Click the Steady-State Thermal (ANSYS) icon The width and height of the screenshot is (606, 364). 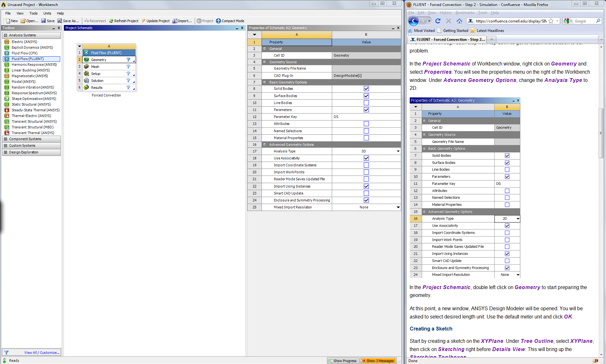point(7,110)
